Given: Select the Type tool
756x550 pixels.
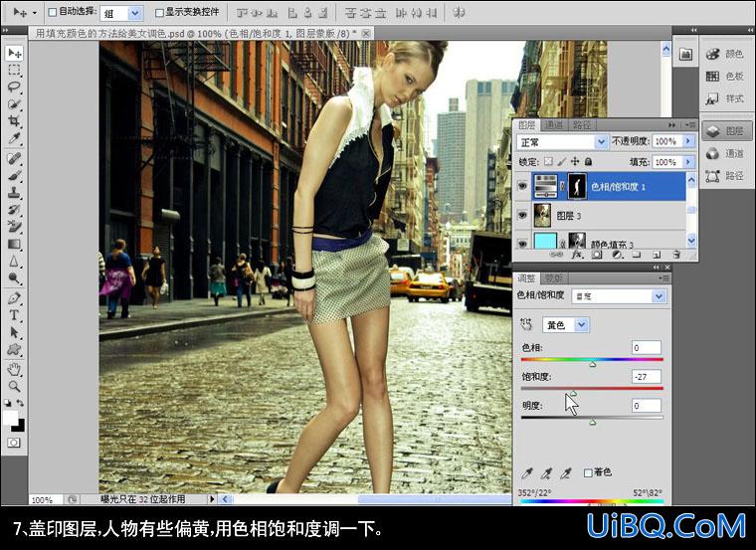Looking at the screenshot, I should 15,315.
